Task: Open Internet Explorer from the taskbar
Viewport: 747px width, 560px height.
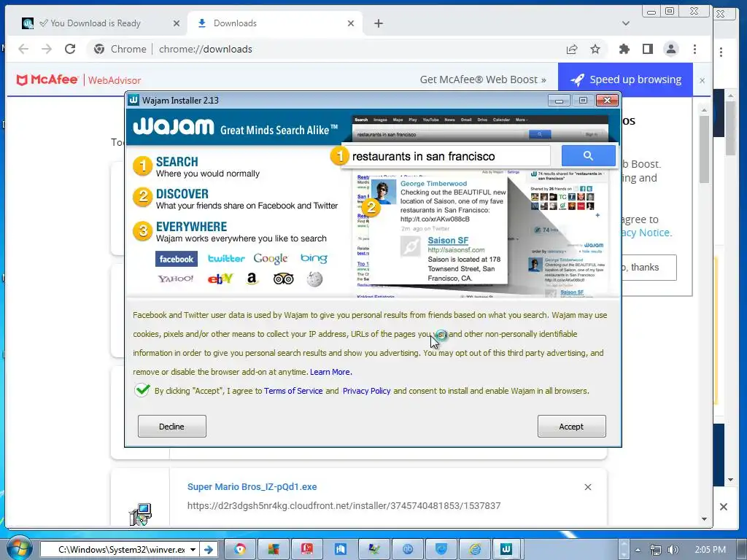Action: [x=475, y=549]
